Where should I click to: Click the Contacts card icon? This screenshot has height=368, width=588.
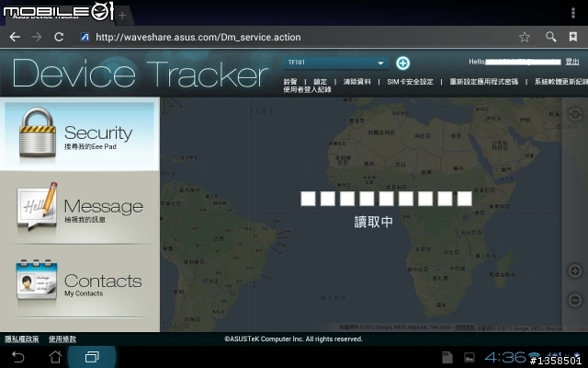pyautogui.click(x=37, y=279)
